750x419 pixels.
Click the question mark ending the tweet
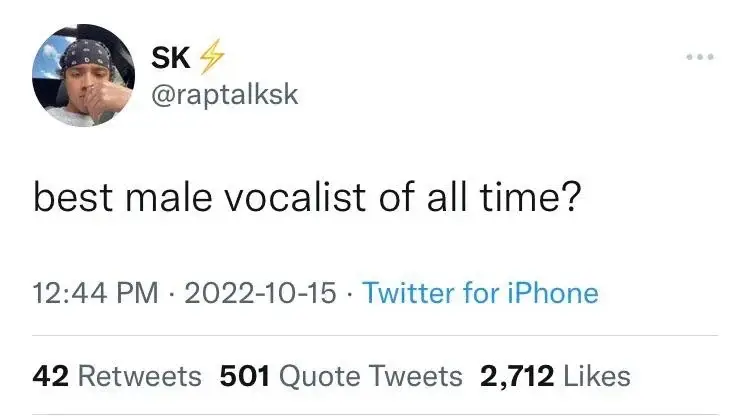(x=572, y=197)
